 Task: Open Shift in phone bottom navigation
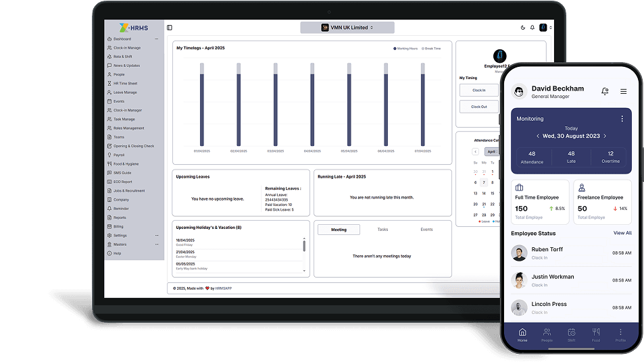[571, 334]
